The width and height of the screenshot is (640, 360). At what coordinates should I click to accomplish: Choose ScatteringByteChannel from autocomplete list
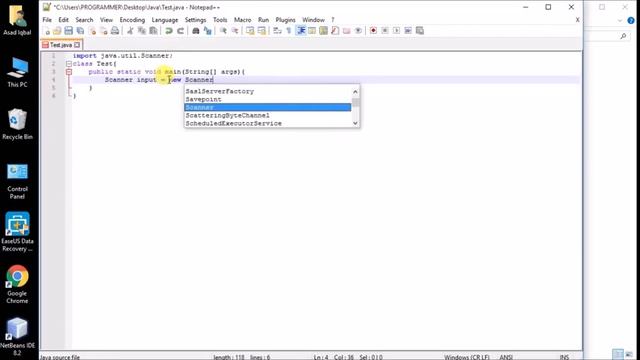(x=268, y=116)
